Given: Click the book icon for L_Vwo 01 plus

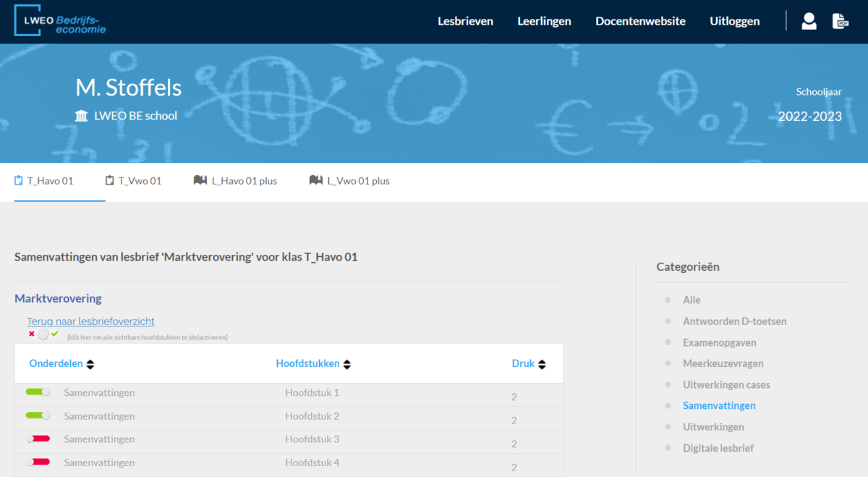Looking at the screenshot, I should 315,181.
